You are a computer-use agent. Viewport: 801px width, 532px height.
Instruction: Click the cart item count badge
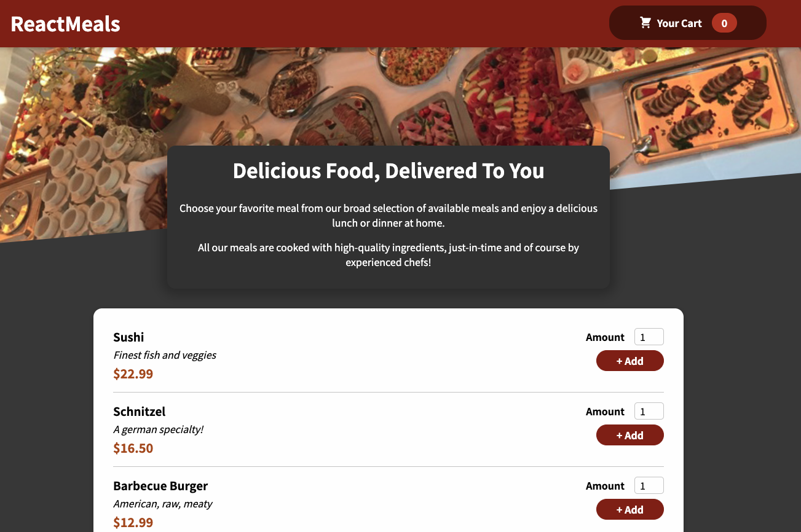click(x=724, y=23)
